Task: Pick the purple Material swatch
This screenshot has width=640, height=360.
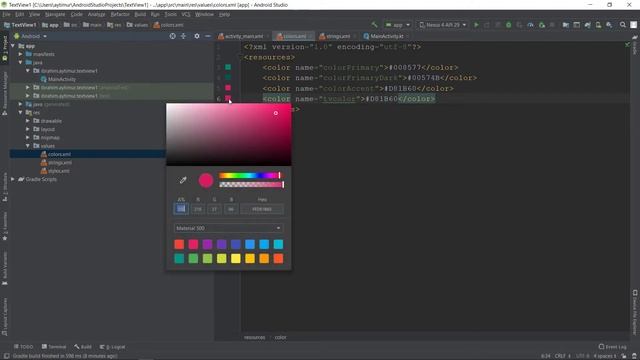Action: click(x=207, y=244)
